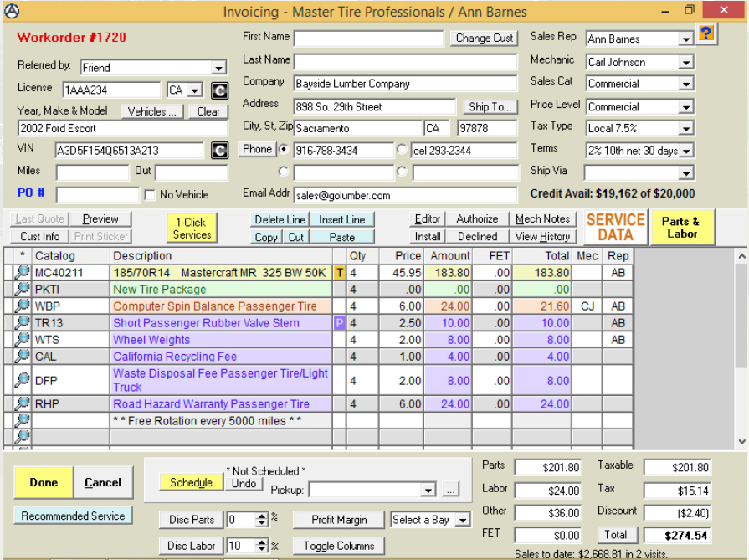This screenshot has width=749, height=560.
Task: Click the purple P tag on the valve stem line
Action: pyautogui.click(x=339, y=323)
